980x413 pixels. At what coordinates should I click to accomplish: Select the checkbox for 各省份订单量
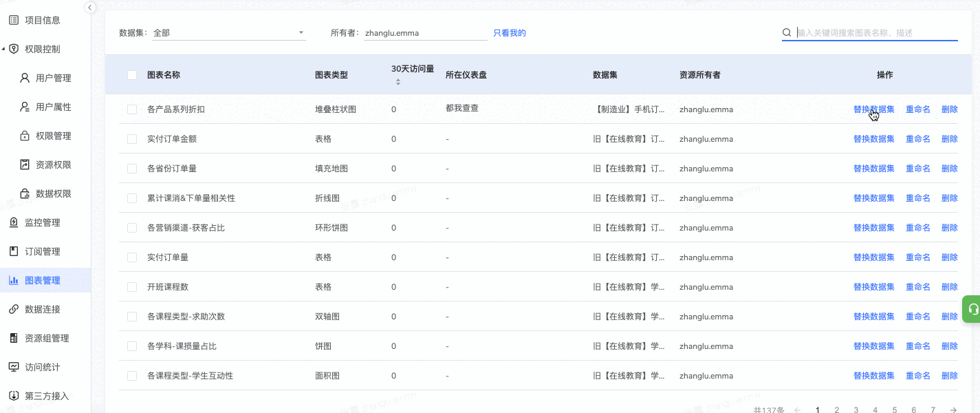132,169
